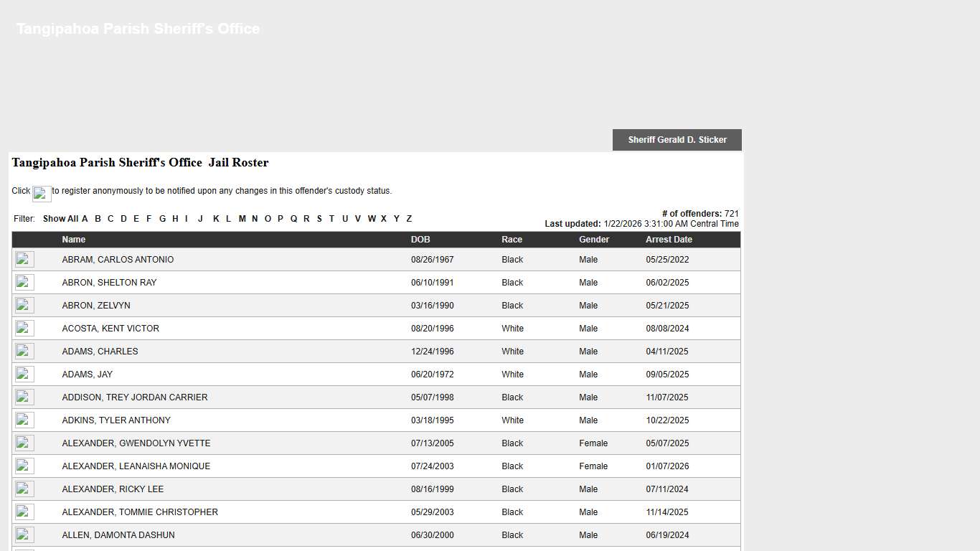Select the Show All filter

[x=60, y=219]
